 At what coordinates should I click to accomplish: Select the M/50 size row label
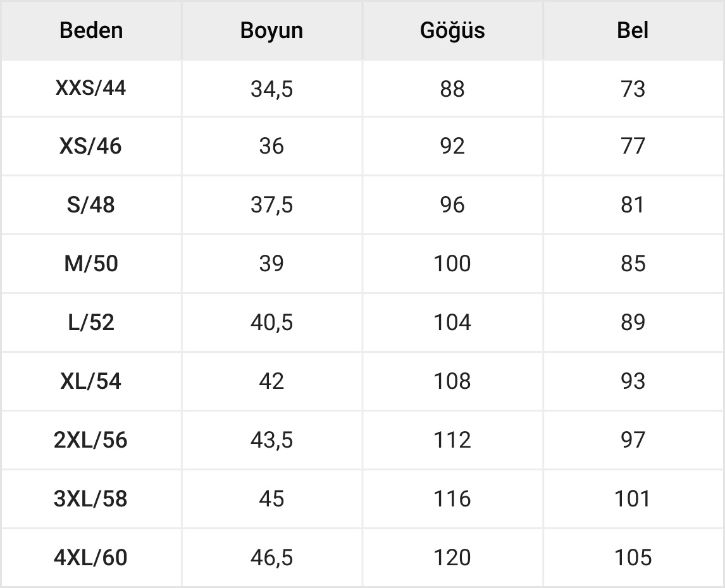[91, 264]
